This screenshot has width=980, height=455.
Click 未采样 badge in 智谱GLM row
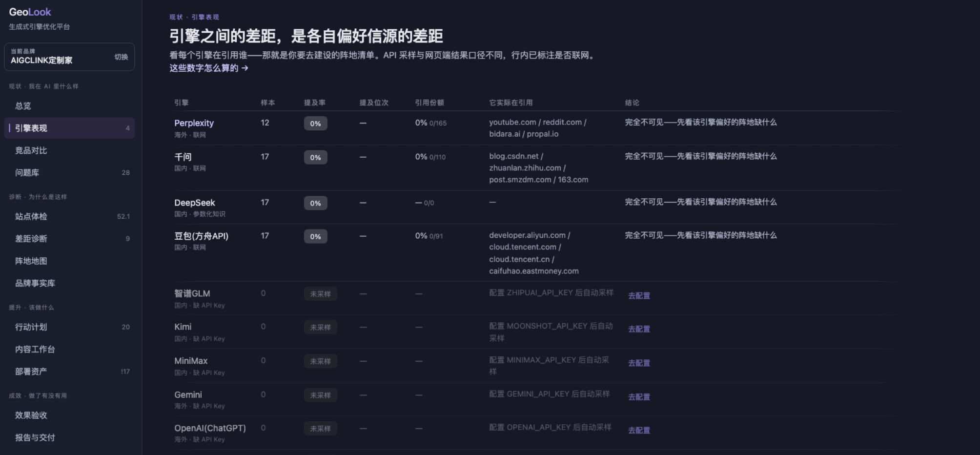pyautogui.click(x=321, y=294)
